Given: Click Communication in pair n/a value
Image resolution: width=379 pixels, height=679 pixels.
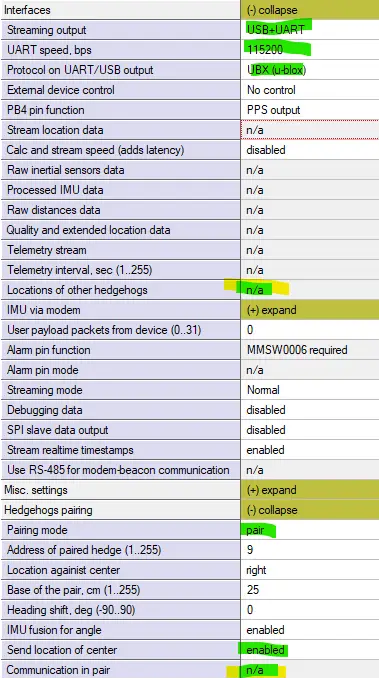Looking at the screenshot, I should (310, 670).
